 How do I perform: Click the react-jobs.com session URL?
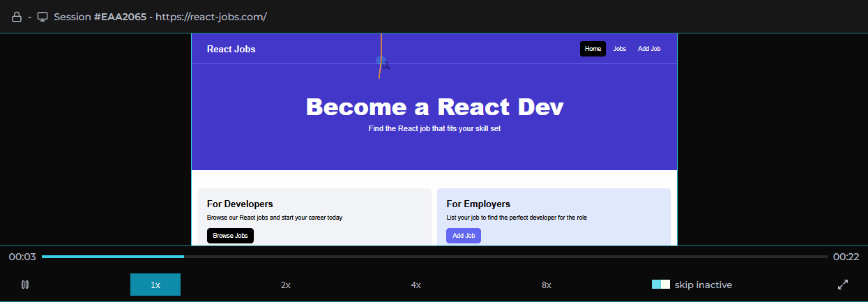coord(211,17)
